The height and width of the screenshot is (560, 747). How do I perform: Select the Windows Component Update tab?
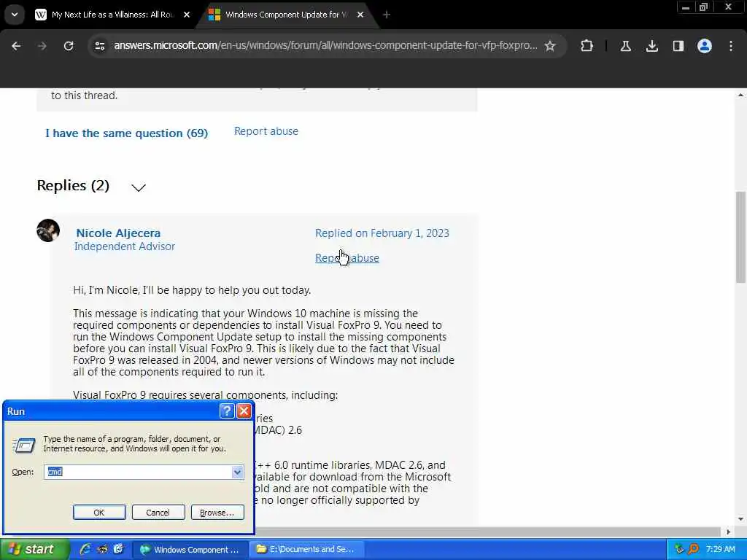pos(286,15)
